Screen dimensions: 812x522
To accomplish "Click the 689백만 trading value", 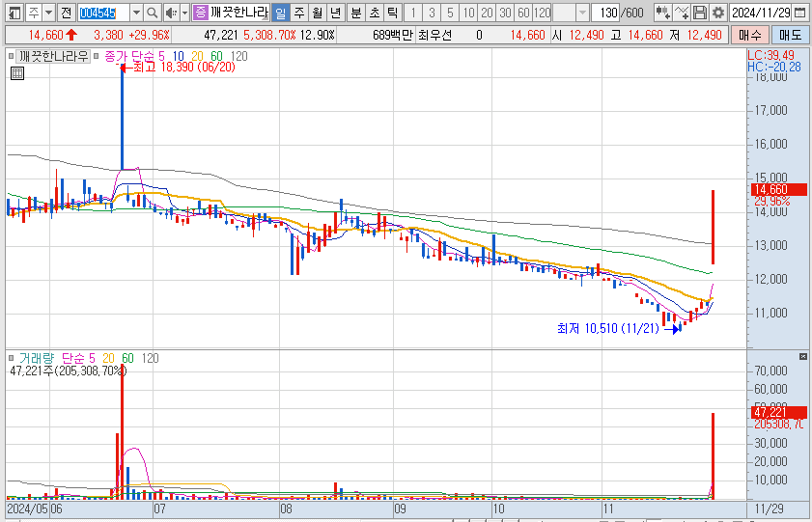I will click(x=393, y=35).
